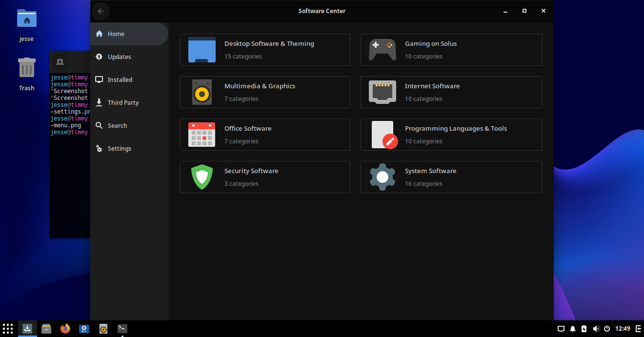Click the display icon in the system tray
The height and width of the screenshot is (337, 644).
(561, 329)
